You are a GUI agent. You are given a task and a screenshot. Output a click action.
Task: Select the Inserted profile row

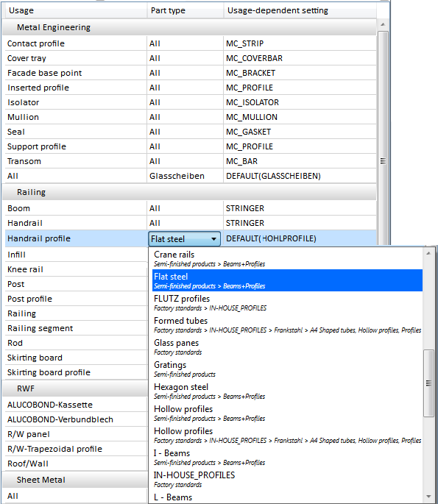(x=191, y=88)
